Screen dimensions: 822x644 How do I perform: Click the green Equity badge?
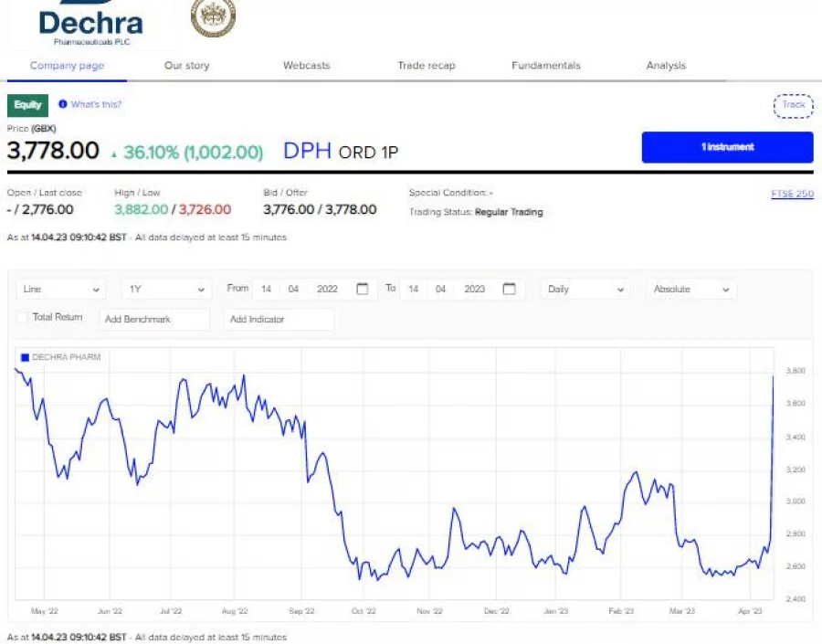point(26,105)
